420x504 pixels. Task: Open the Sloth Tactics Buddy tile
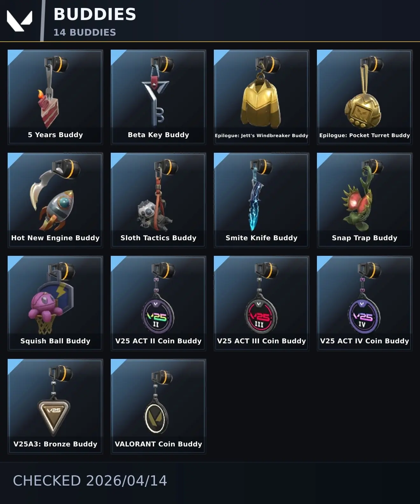(x=158, y=200)
